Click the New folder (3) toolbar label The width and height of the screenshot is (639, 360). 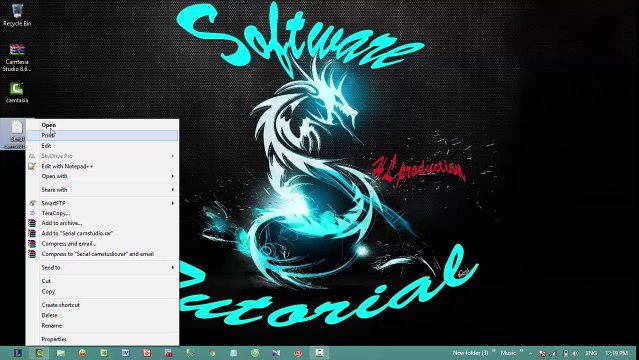(470, 353)
